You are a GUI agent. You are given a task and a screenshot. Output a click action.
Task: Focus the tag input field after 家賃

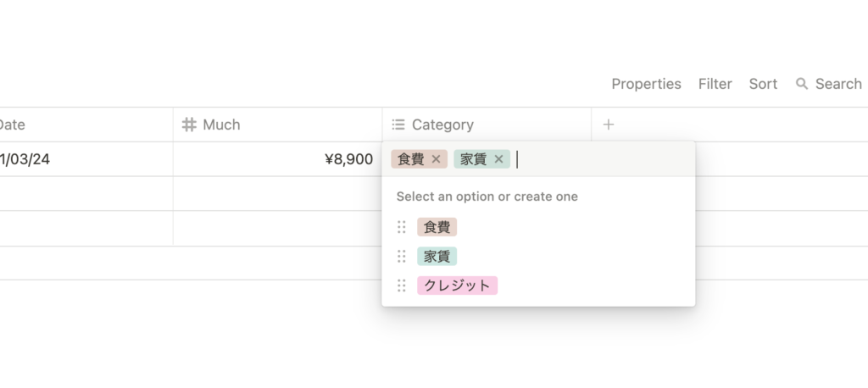click(x=601, y=159)
